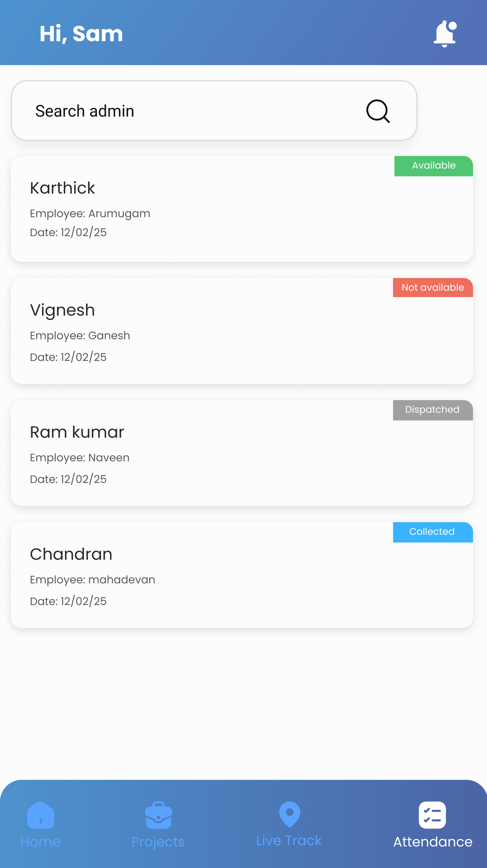Tap the Live Track pin icon

[289, 814]
